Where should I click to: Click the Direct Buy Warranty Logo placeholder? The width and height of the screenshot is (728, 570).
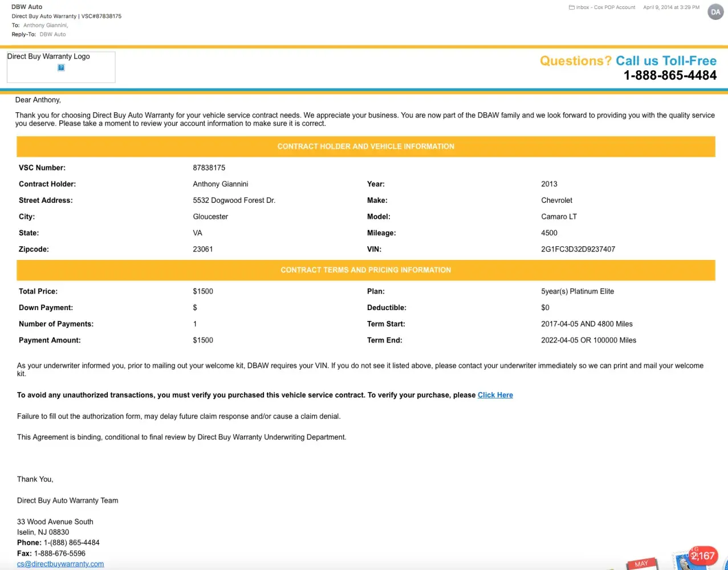pyautogui.click(x=60, y=67)
